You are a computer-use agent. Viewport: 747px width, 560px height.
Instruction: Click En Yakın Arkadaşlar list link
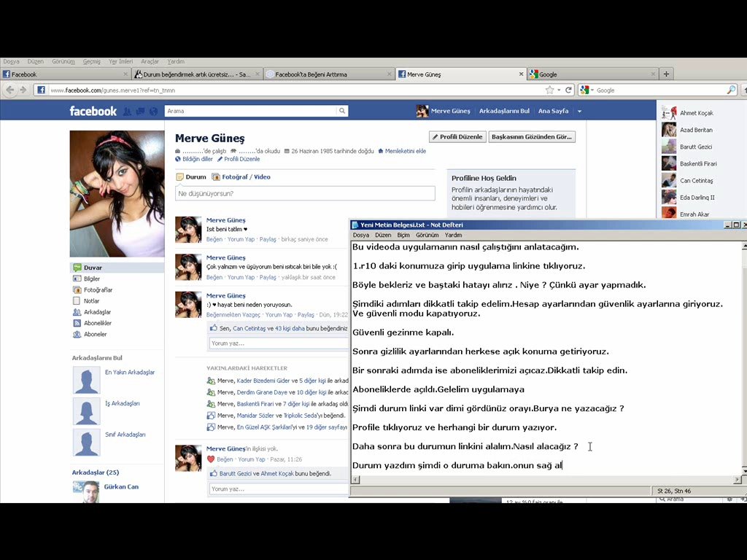point(130,373)
